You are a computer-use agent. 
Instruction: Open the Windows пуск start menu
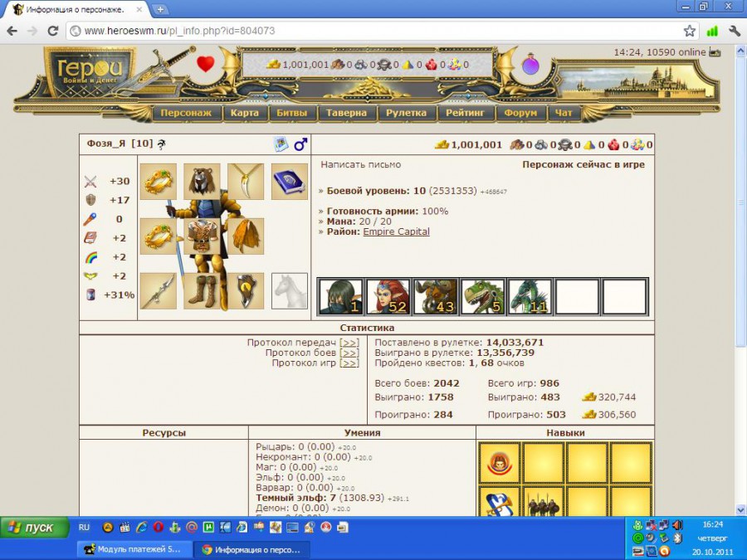34,528
